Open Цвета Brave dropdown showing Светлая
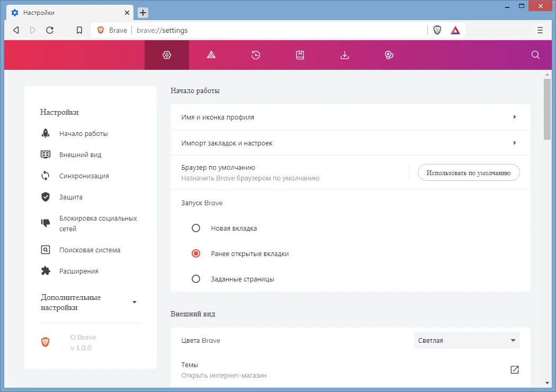Viewport: 556px width, 392px height. tap(467, 340)
